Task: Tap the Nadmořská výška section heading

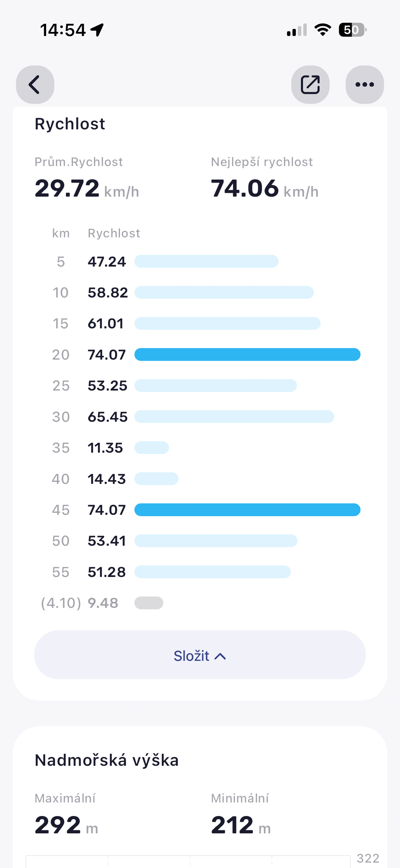Action: (107, 760)
